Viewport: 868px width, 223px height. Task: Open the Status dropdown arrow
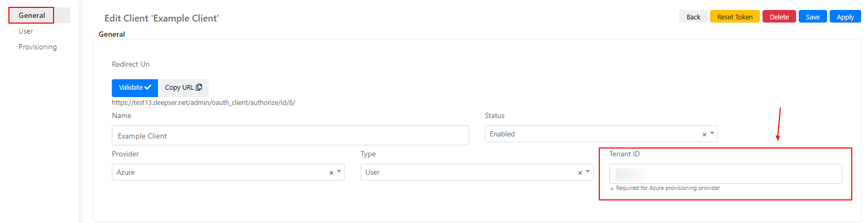tap(712, 134)
